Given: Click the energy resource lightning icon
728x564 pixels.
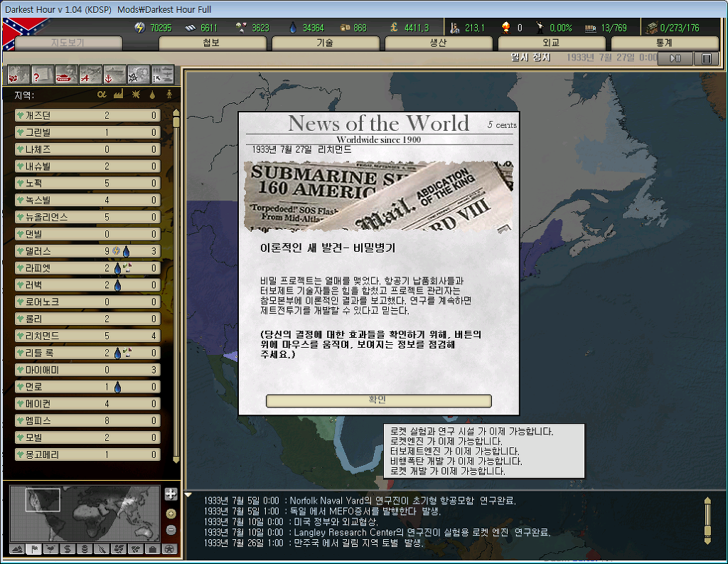Looking at the screenshot, I should (140, 28).
